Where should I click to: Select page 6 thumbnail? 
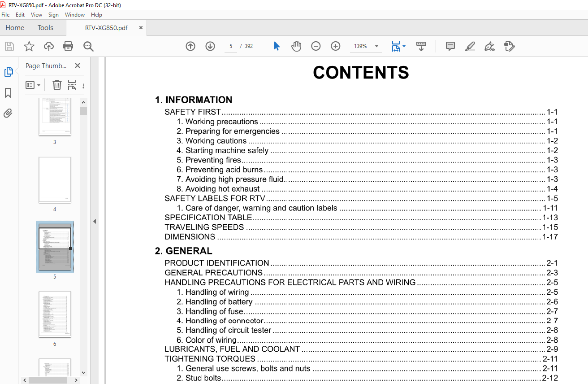click(55, 314)
